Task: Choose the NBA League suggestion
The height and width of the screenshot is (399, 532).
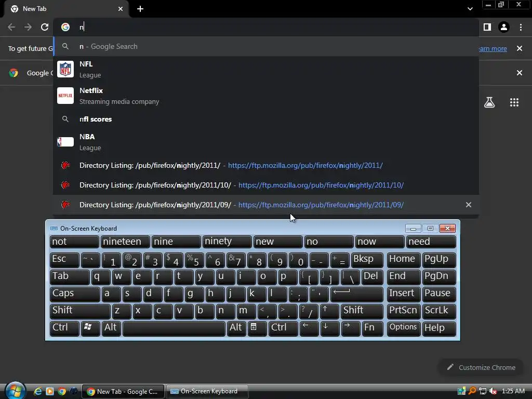Action: 266,142
